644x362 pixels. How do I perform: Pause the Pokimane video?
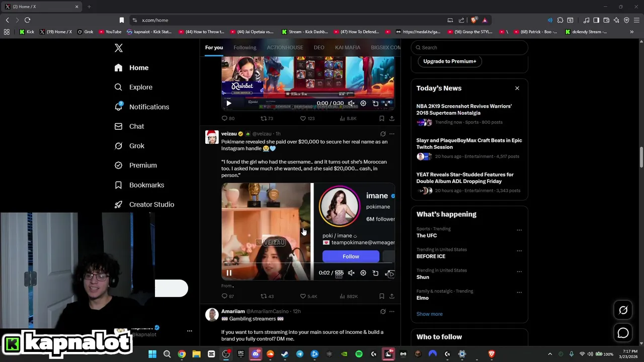(x=228, y=273)
